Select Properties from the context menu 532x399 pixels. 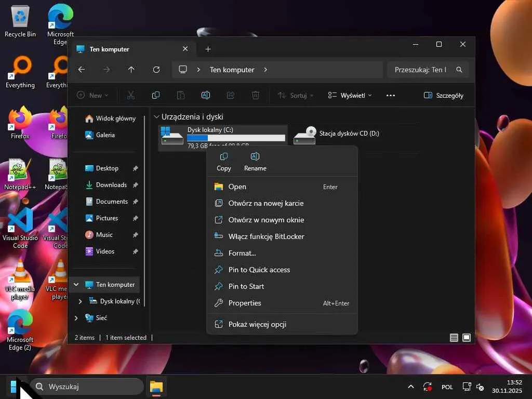click(245, 303)
